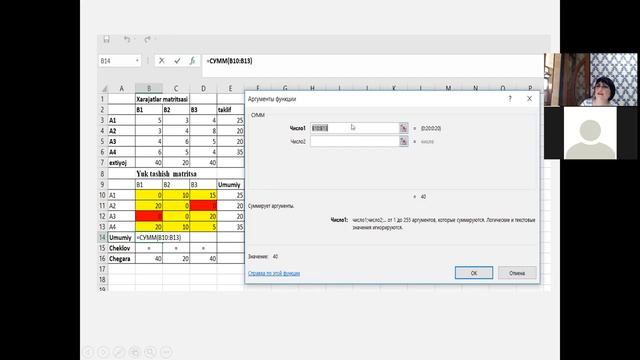Select the Cheklov label cell

click(122, 248)
